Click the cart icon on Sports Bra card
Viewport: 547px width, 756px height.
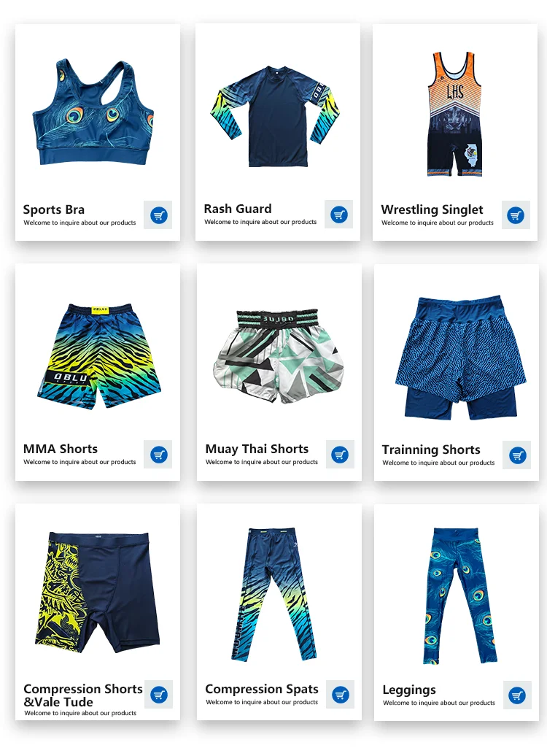pyautogui.click(x=158, y=215)
